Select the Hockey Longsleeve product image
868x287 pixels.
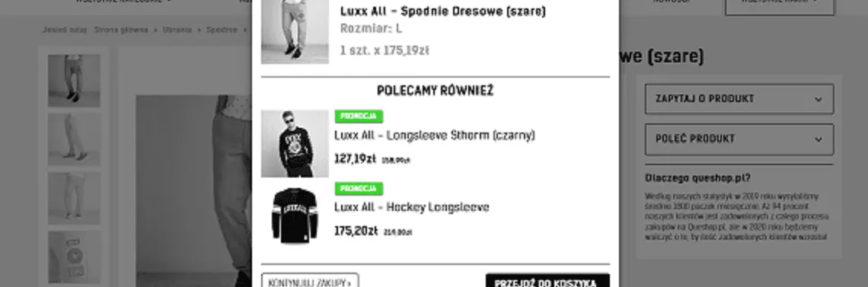point(295,215)
